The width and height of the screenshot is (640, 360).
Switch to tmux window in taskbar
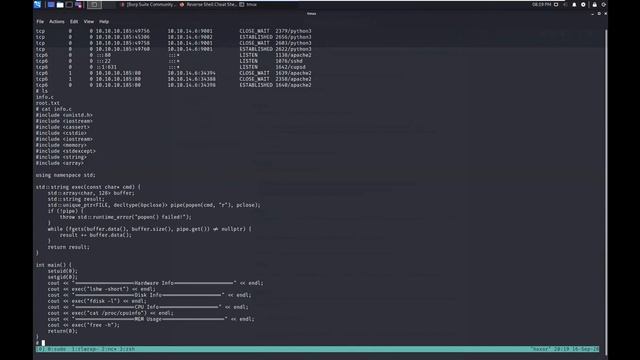point(248,4)
